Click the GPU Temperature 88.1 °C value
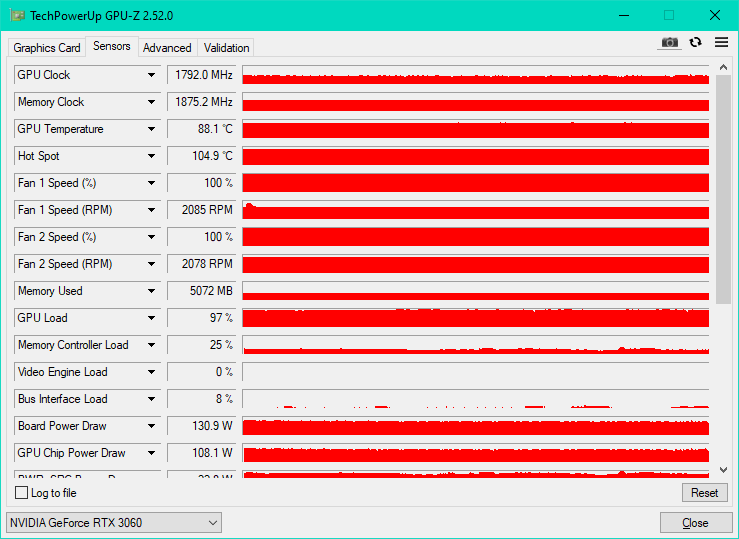The image size is (739, 539). [x=202, y=129]
